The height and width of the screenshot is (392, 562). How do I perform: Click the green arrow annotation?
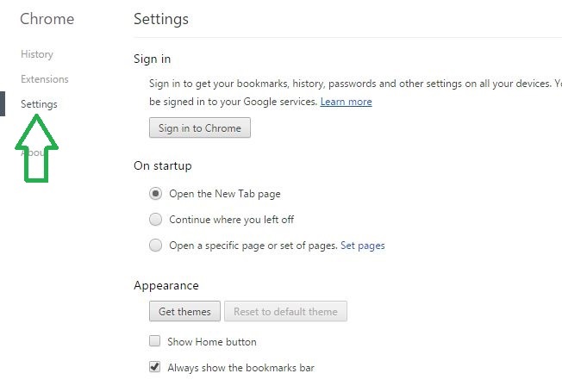pyautogui.click(x=36, y=148)
